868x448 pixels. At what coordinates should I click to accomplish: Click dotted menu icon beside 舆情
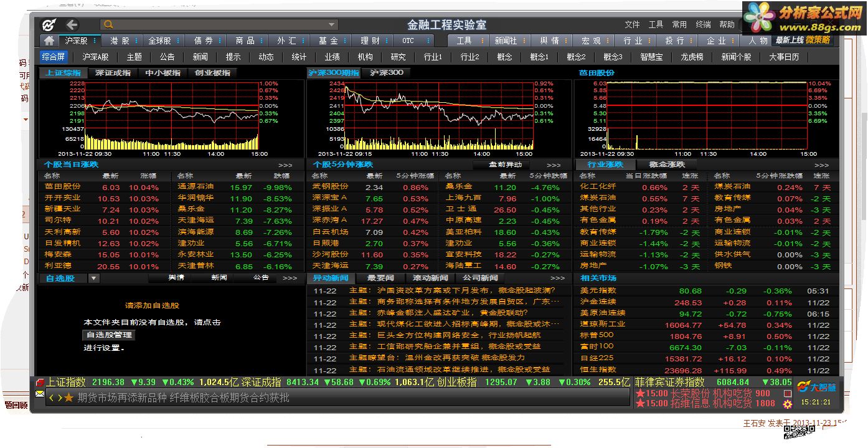565,41
